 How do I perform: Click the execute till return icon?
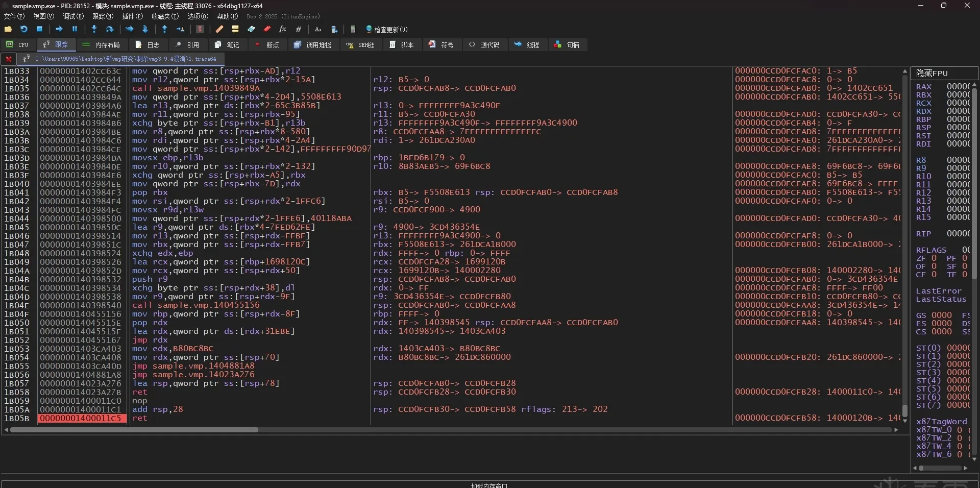point(164,29)
